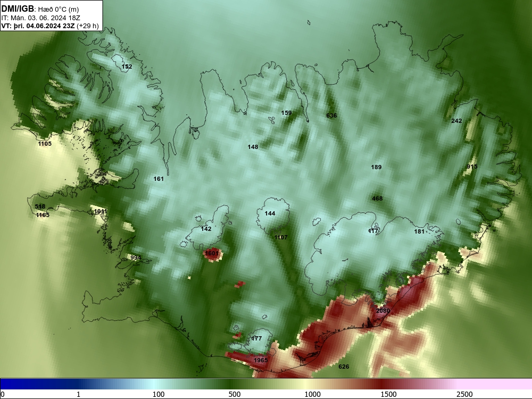Click the 'VT: þri. 04.06.2024 23Z' line
Viewport: 532px width, 399px height.
(x=38, y=26)
